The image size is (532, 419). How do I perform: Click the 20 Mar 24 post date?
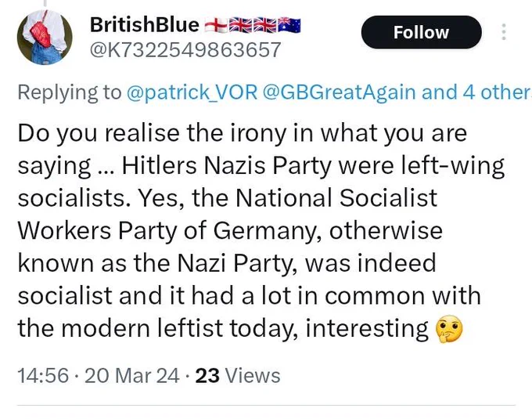132,376
